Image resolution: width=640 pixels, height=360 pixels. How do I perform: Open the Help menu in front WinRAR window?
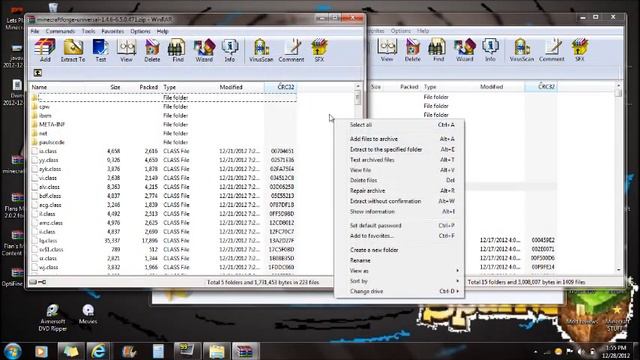click(162, 31)
